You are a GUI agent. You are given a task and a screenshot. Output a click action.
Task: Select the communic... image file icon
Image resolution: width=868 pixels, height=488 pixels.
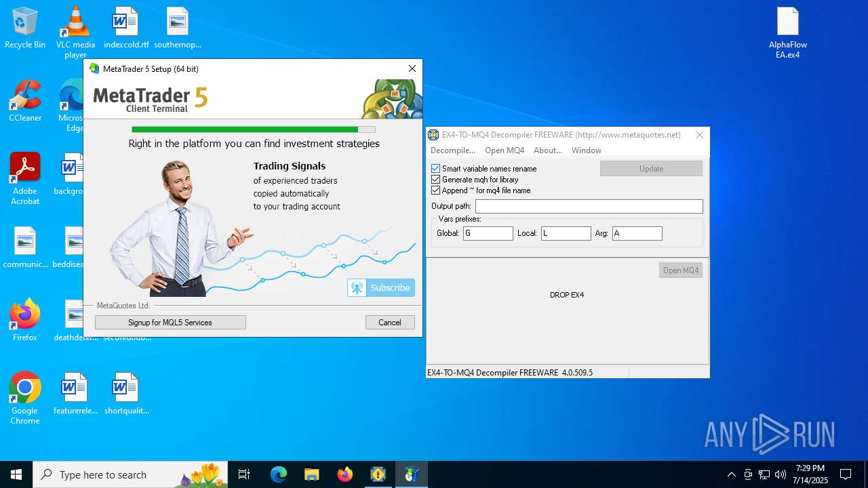(x=25, y=247)
